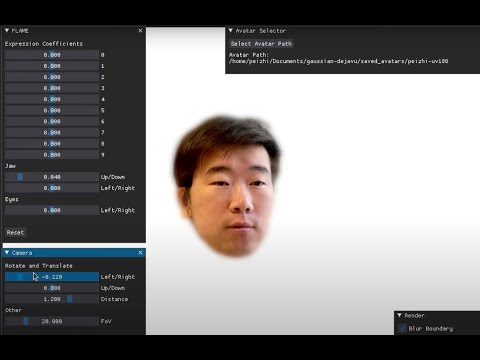Click the Camera Distance slider
Viewport: 480px width, 360px height.
(52, 299)
